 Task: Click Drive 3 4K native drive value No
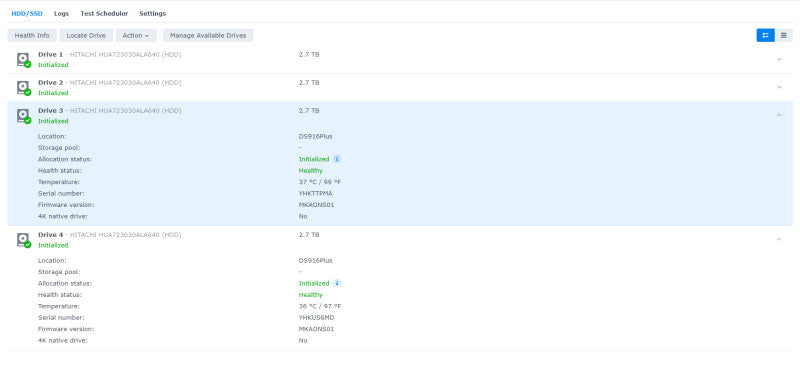pyautogui.click(x=303, y=216)
